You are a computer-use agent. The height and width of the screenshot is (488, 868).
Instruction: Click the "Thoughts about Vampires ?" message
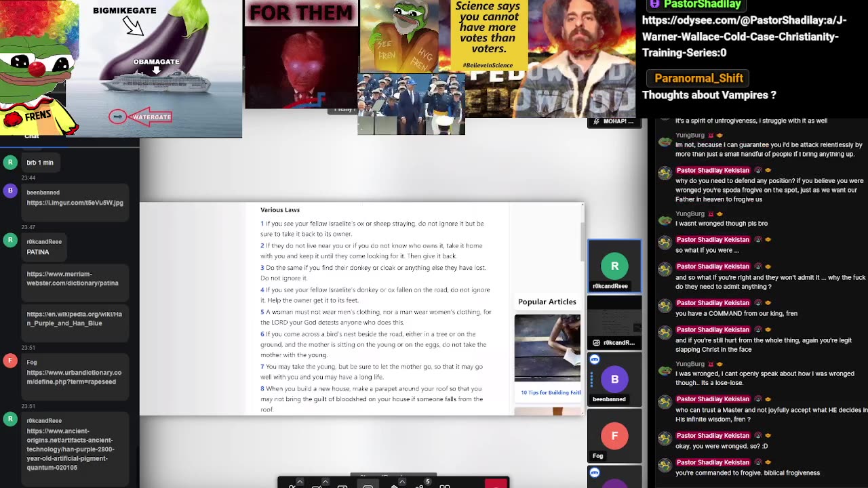(x=709, y=95)
